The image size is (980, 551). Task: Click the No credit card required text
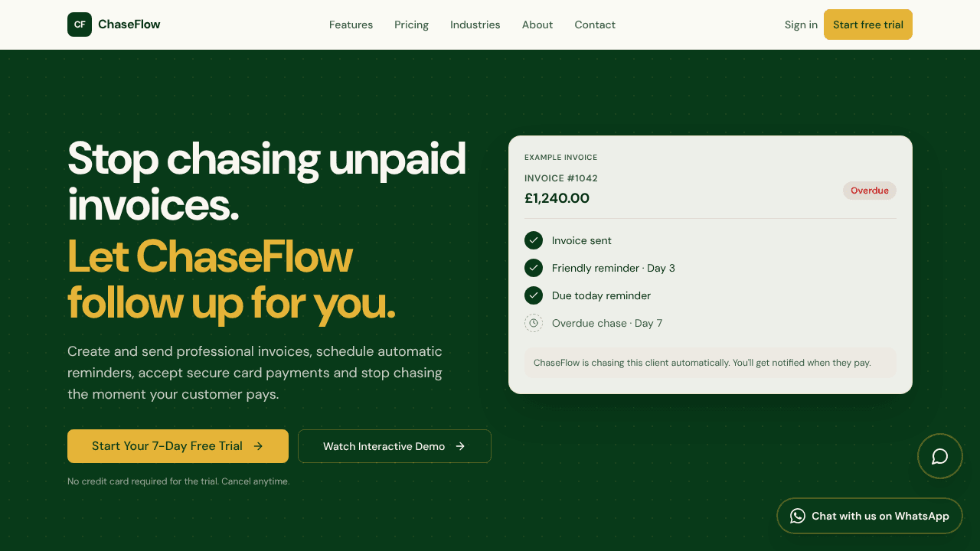coord(178,481)
